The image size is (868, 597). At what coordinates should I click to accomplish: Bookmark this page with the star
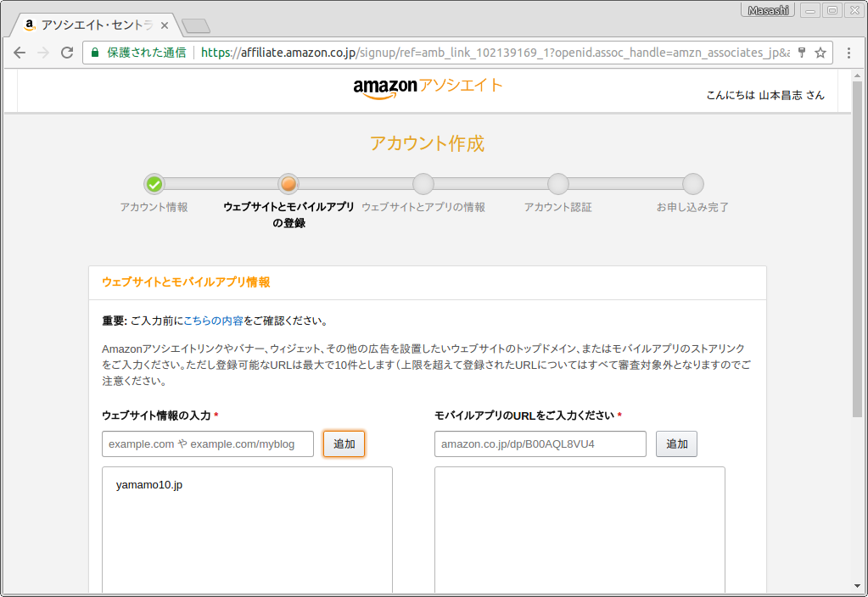(x=820, y=53)
